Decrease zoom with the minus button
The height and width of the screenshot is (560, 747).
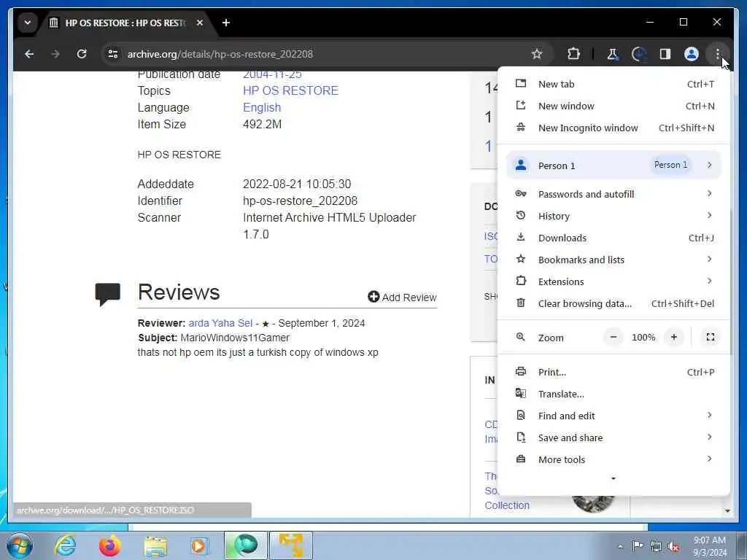(613, 337)
